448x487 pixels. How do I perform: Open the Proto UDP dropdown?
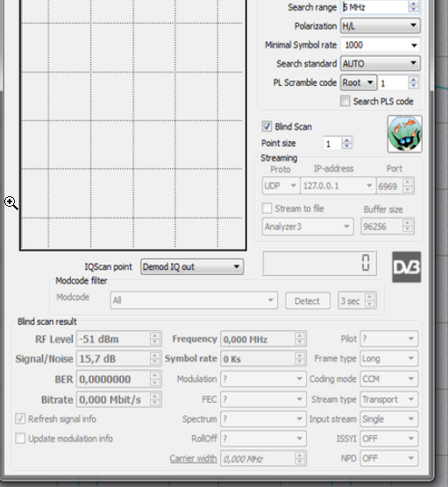pyautogui.click(x=281, y=186)
